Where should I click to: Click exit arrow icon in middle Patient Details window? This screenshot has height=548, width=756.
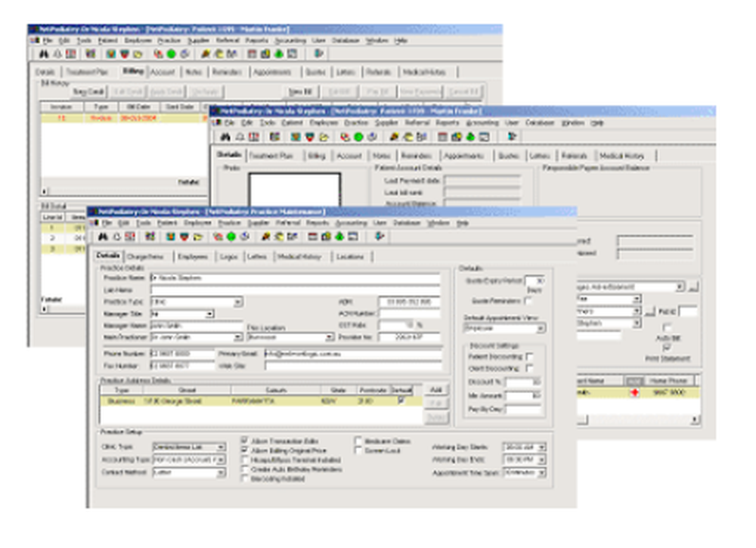coord(512,136)
